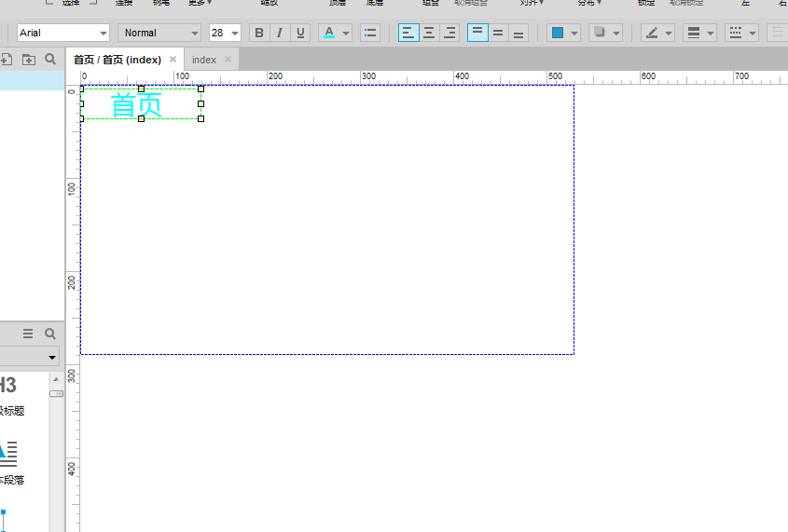Align text to the left
Viewport: 788px width, 532px height.
408,33
